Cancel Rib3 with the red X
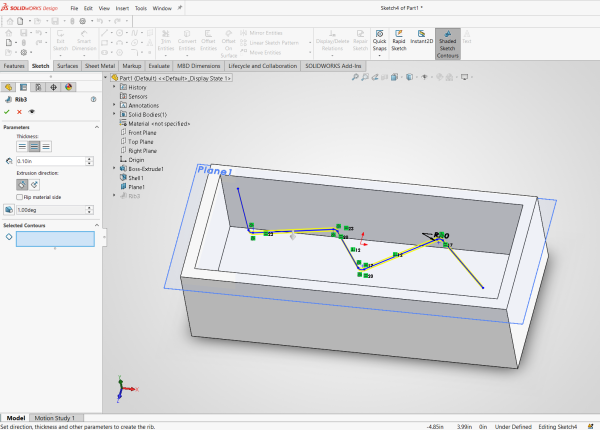600x430 pixels. point(19,112)
